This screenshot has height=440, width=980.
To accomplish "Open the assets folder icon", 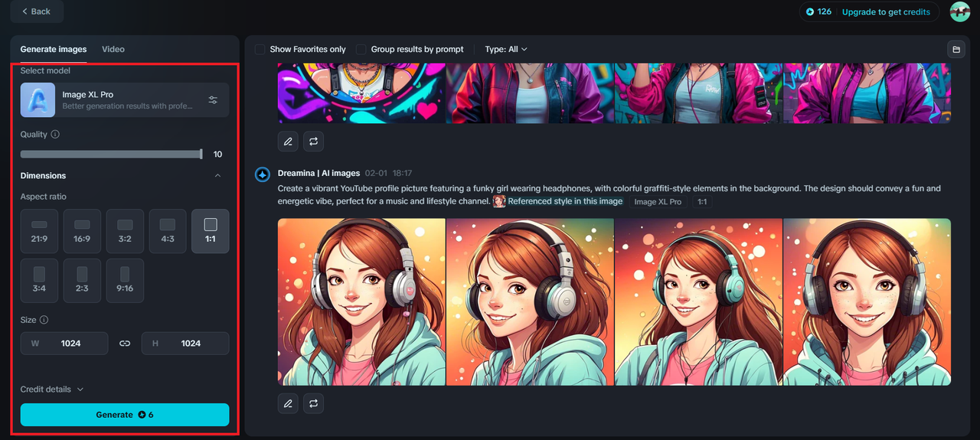I will 955,50.
